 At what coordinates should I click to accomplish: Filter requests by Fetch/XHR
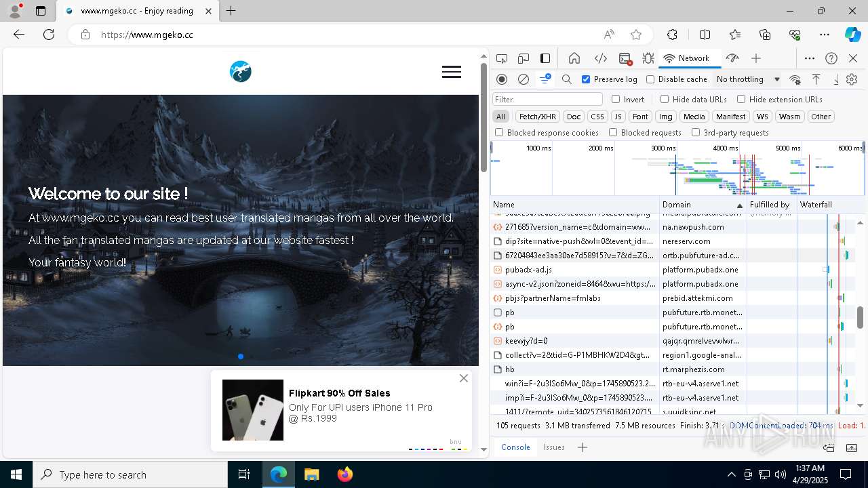[x=538, y=117]
